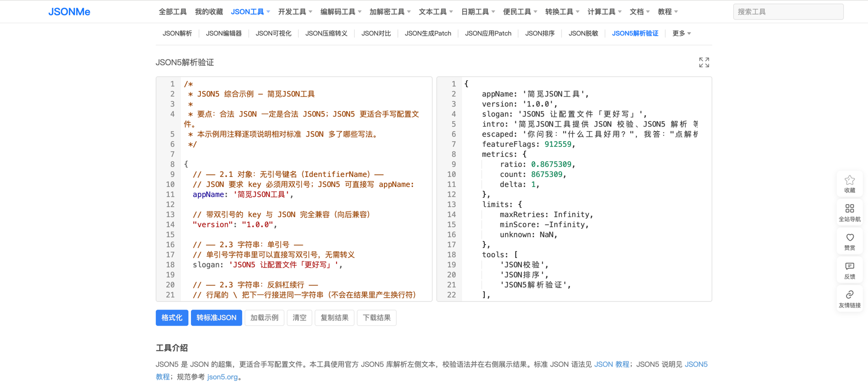The width and height of the screenshot is (868, 389).
Task: Expand the JSON工具 dropdown menu
Action: (x=250, y=12)
